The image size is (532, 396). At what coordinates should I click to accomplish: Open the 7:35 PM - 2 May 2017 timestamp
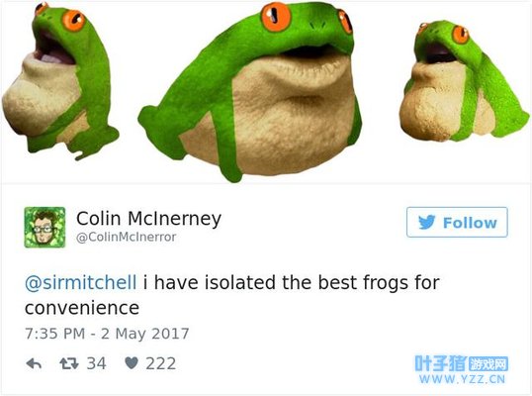point(107,334)
